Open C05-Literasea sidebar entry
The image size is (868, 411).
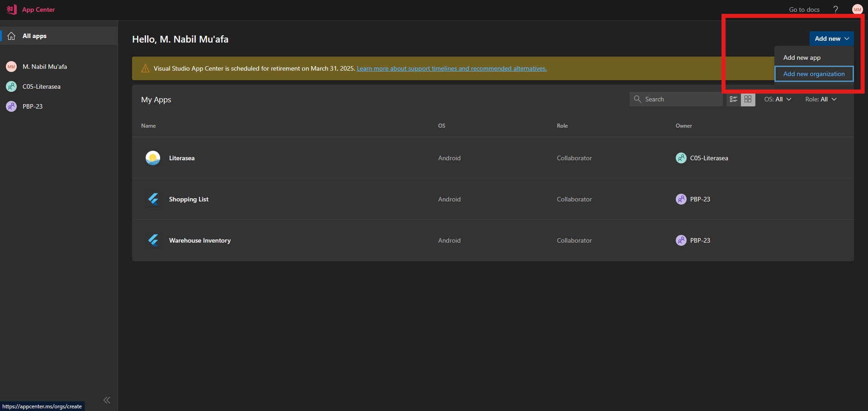[59, 86]
